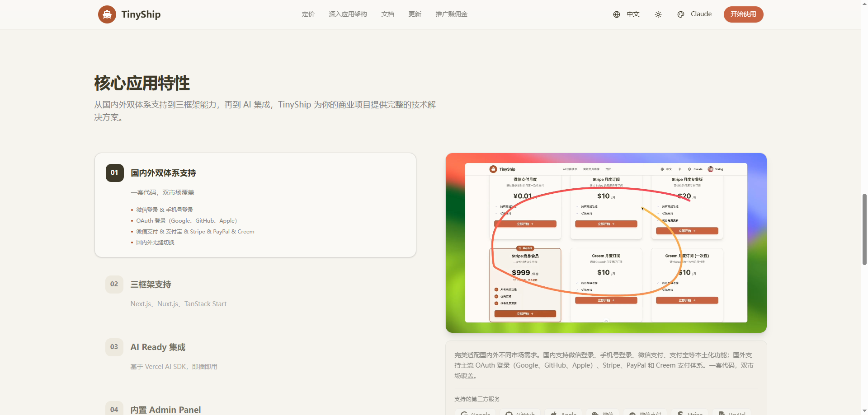The width and height of the screenshot is (868, 415).
Task: Click the pricing page preview screenshot
Action: pyautogui.click(x=606, y=243)
